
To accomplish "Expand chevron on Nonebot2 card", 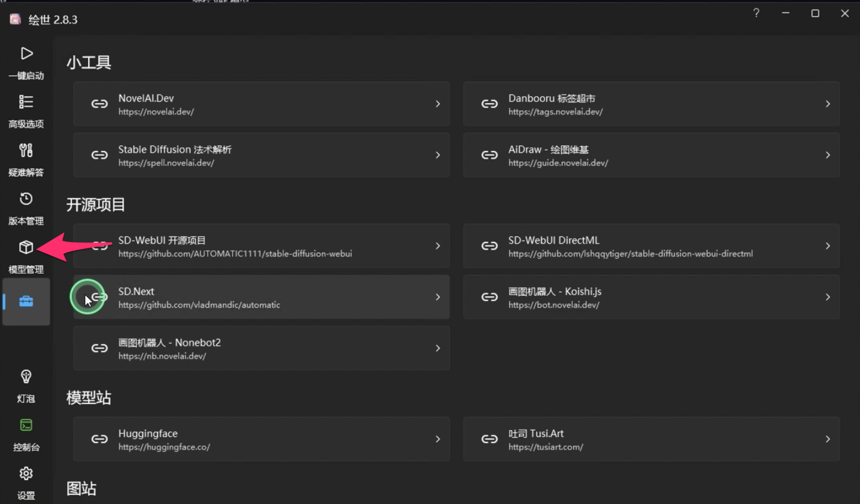I will (x=438, y=348).
